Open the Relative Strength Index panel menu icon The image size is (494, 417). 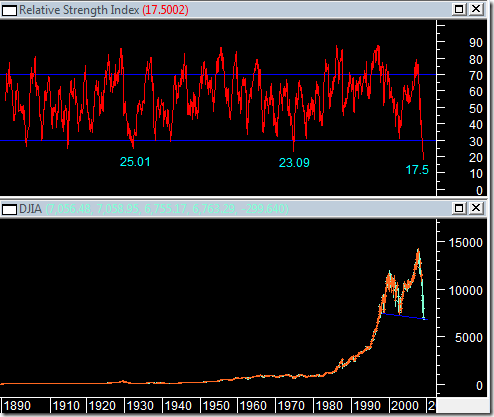point(9,10)
